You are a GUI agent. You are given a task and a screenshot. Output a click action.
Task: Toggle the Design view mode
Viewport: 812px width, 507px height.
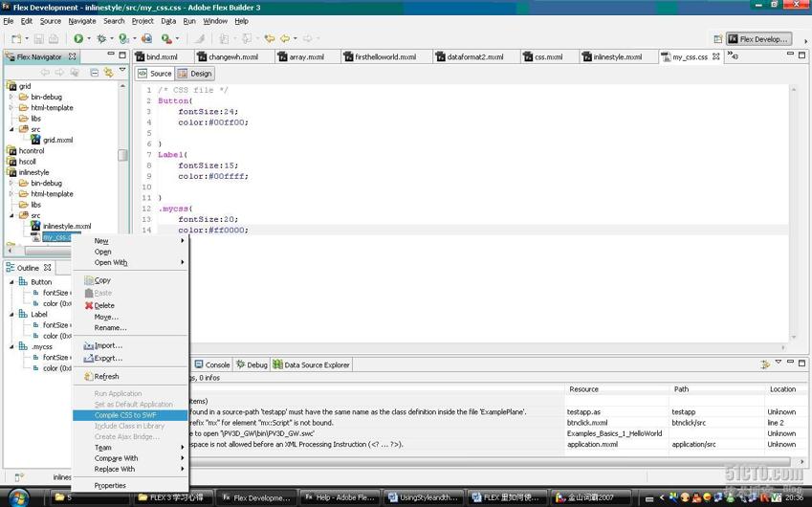pos(195,74)
